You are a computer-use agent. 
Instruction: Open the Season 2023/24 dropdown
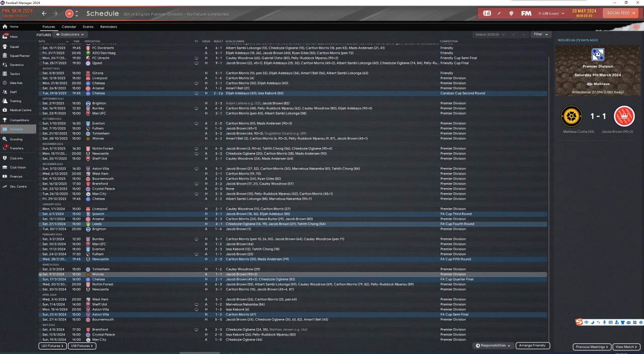pos(490,34)
